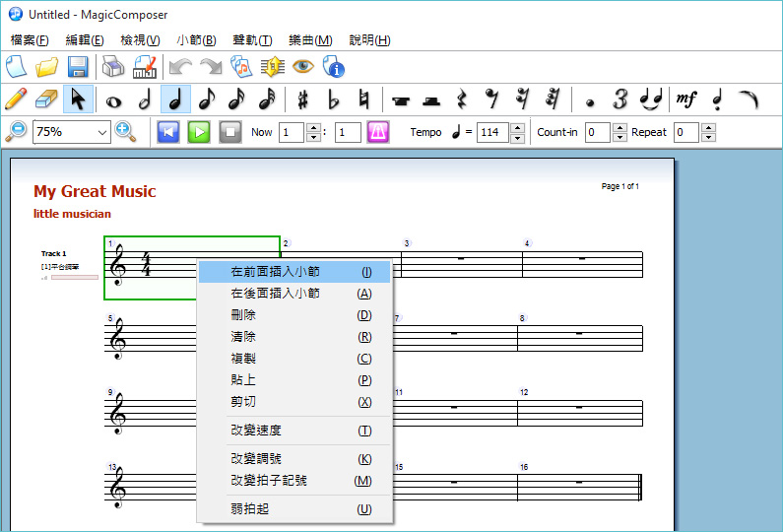The height and width of the screenshot is (532, 783).
Task: Toggle the dotted note modifier
Action: 590,100
